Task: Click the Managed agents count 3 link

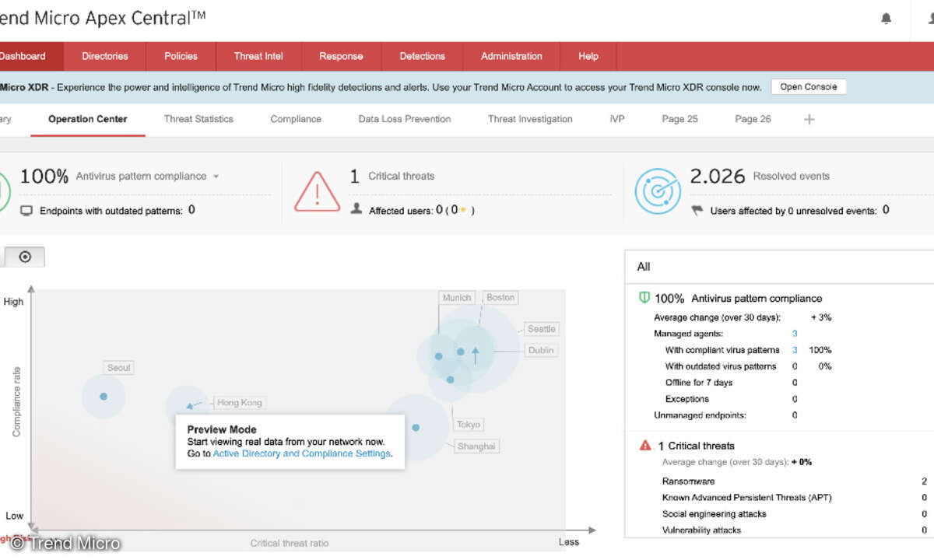Action: click(795, 334)
